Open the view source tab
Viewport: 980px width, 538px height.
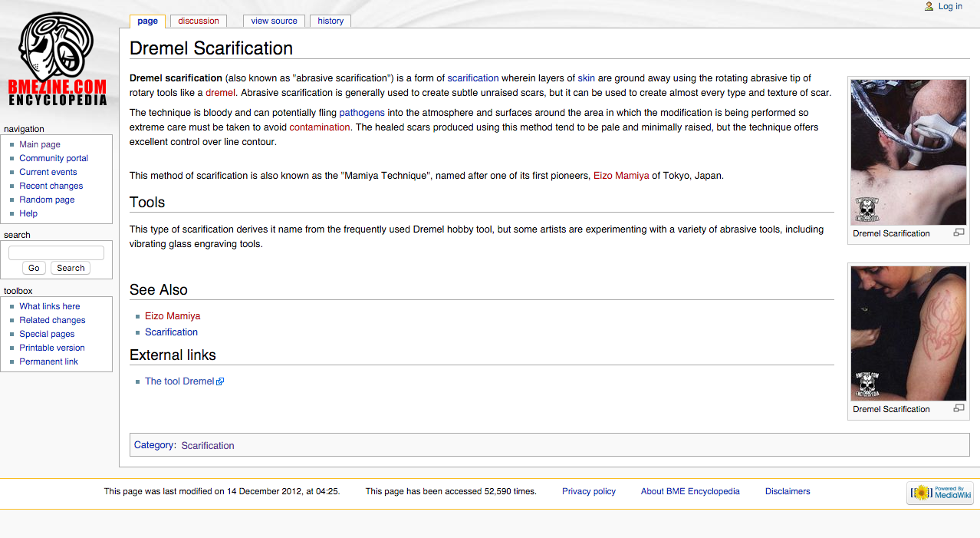(x=274, y=21)
